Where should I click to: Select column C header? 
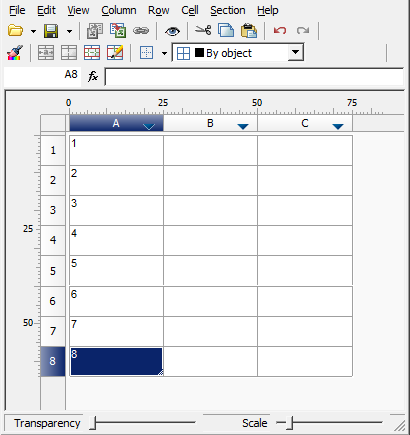(x=305, y=123)
